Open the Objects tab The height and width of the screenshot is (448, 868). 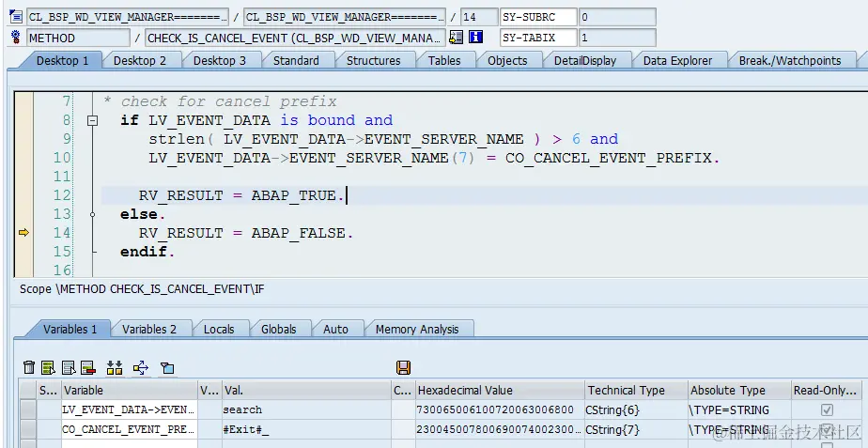507,60
